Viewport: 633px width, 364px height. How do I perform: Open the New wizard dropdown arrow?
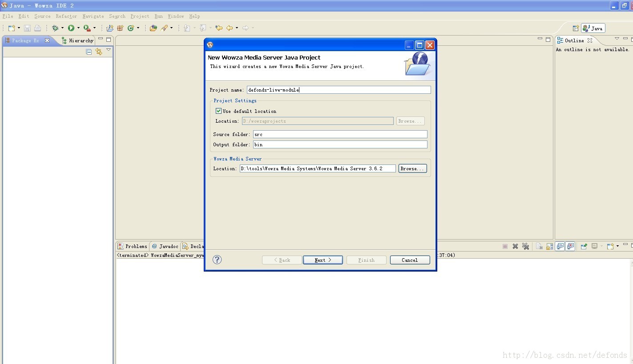pyautogui.click(x=19, y=28)
